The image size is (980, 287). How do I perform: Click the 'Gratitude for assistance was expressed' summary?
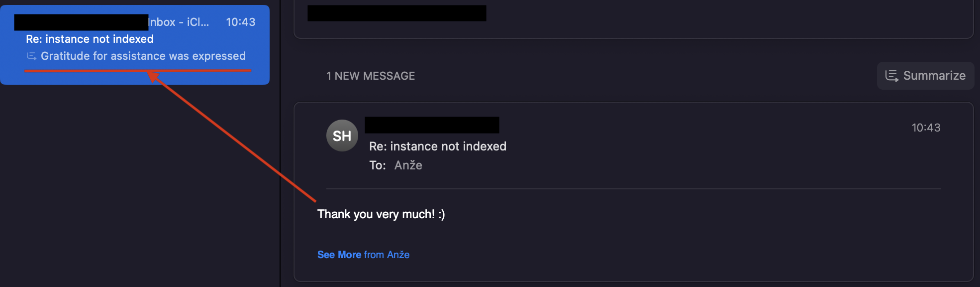point(143,56)
